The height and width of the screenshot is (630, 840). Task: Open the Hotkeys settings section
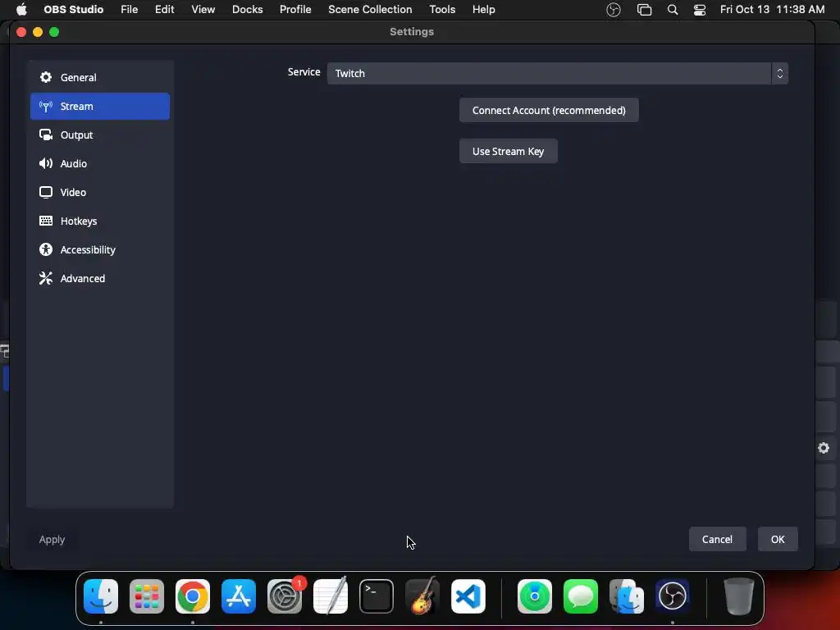pos(99,221)
